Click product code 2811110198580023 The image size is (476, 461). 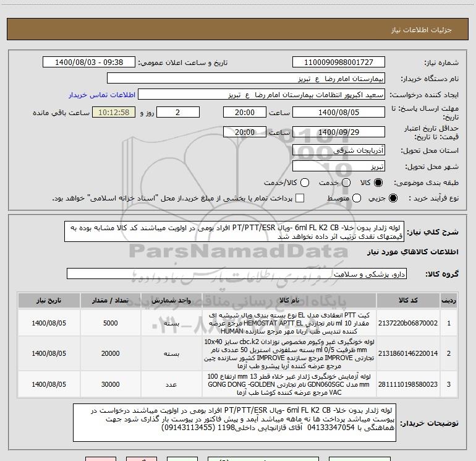[x=408, y=384]
